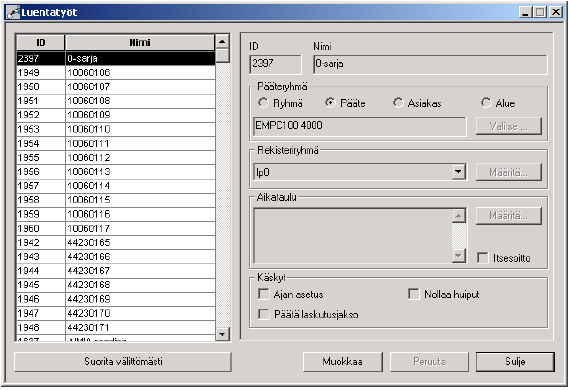Select the row named 10060113

coord(116,172)
